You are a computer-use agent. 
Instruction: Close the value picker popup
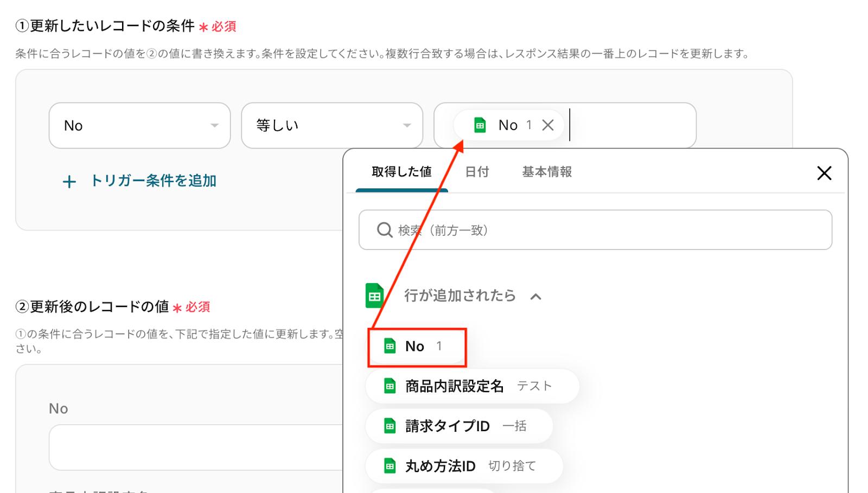[x=824, y=173]
